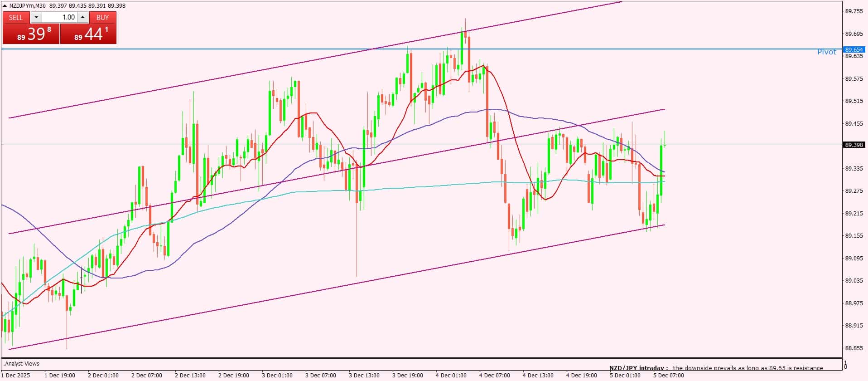868x381 pixels.
Task: Click the 5 Dec 07:00 time label
Action: (x=669, y=376)
